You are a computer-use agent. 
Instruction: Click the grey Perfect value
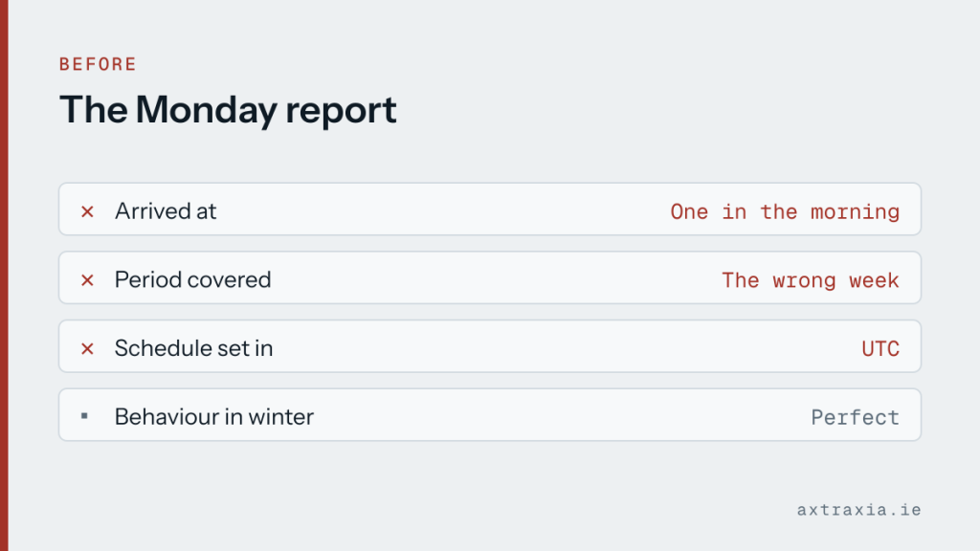(855, 417)
